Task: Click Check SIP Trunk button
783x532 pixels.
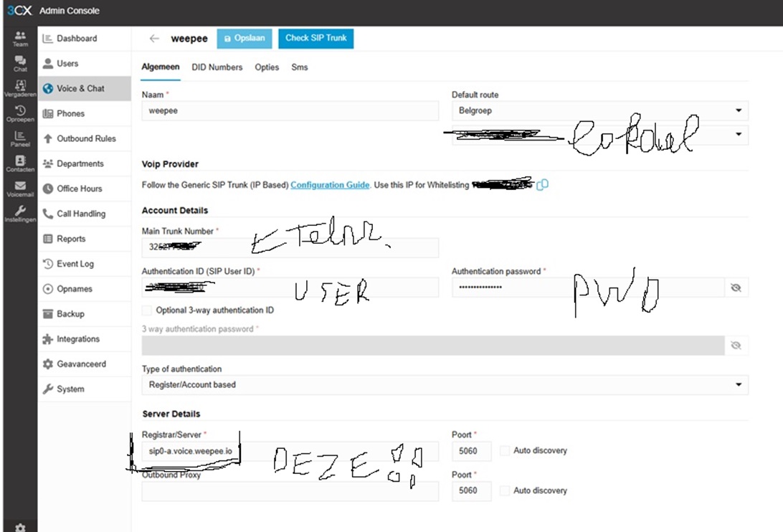Action: coord(315,39)
